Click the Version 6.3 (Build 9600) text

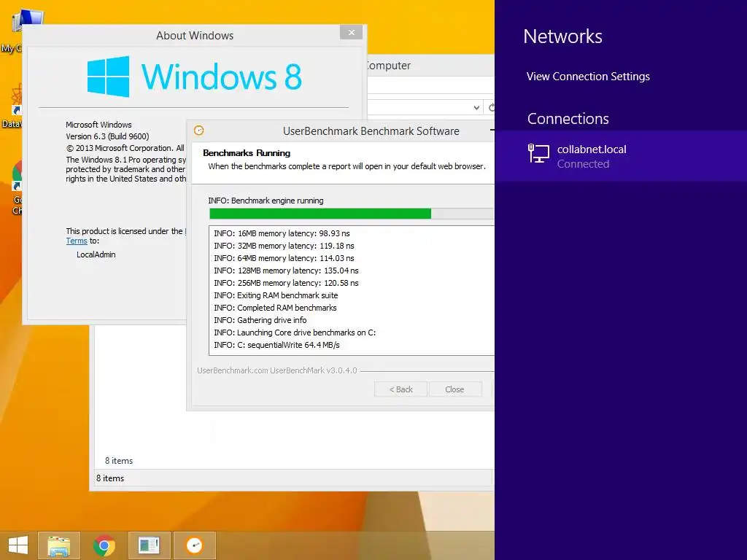coord(107,136)
